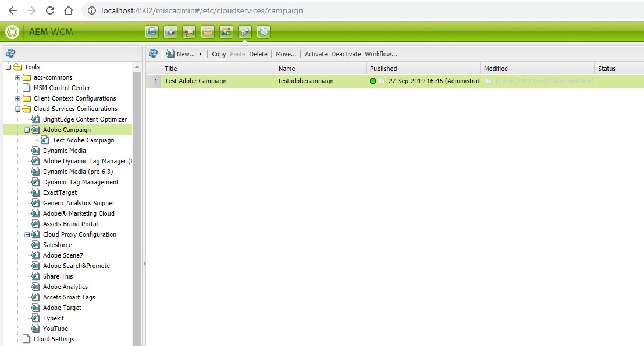View site information icon in address bar
The width and height of the screenshot is (644, 346).
tap(92, 10)
